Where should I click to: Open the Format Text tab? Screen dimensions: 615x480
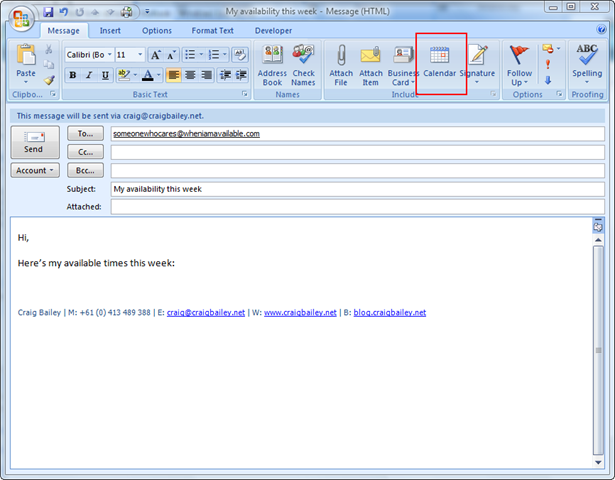(x=211, y=31)
